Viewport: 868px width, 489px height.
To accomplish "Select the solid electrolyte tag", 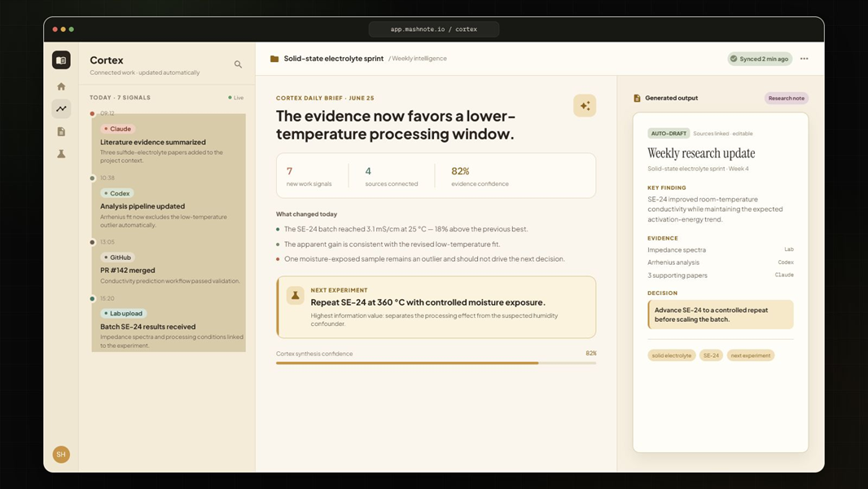I will pyautogui.click(x=672, y=355).
